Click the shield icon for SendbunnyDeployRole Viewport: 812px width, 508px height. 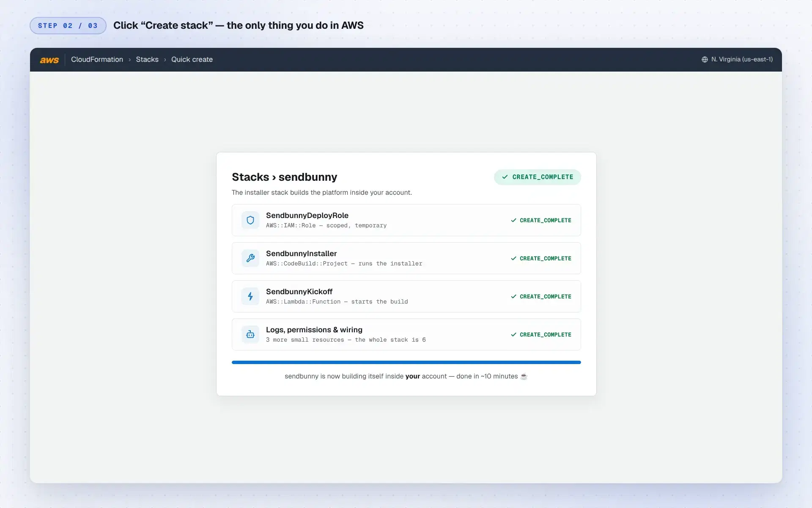[x=250, y=220]
